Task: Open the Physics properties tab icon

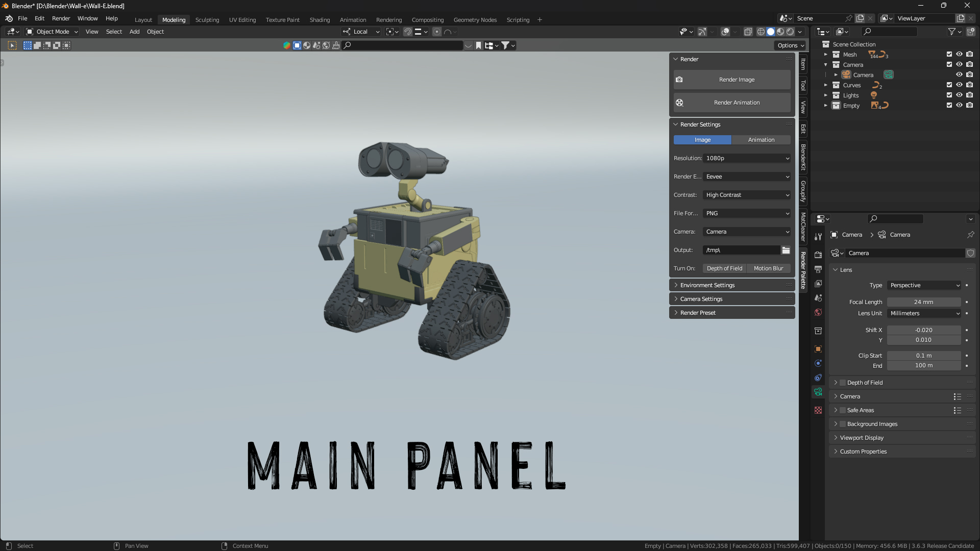Action: (x=818, y=363)
